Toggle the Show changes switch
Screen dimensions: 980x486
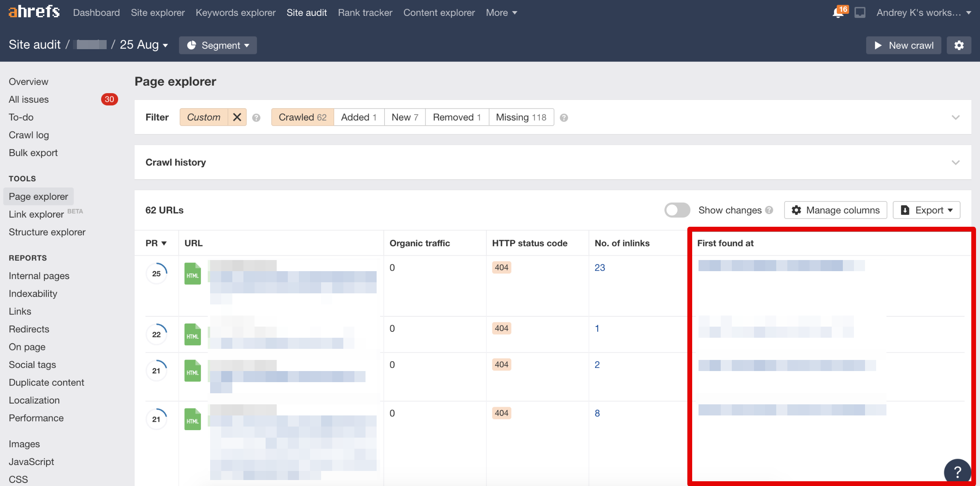(677, 210)
